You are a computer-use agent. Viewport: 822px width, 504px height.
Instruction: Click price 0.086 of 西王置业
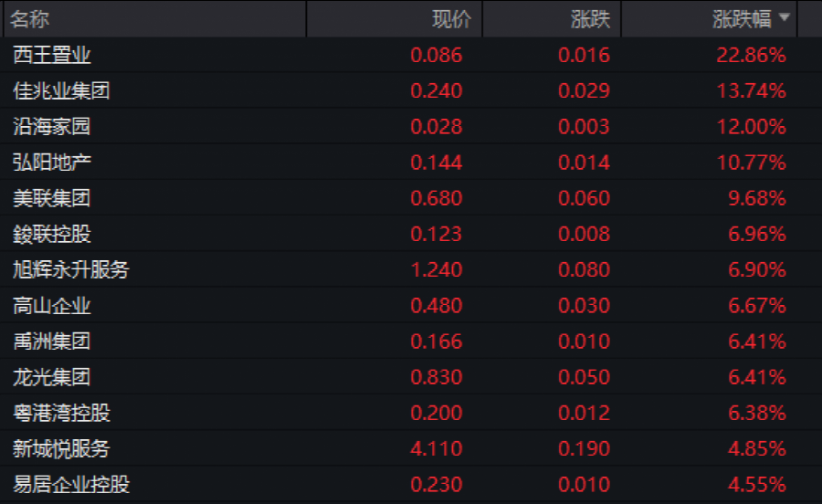[x=437, y=55]
